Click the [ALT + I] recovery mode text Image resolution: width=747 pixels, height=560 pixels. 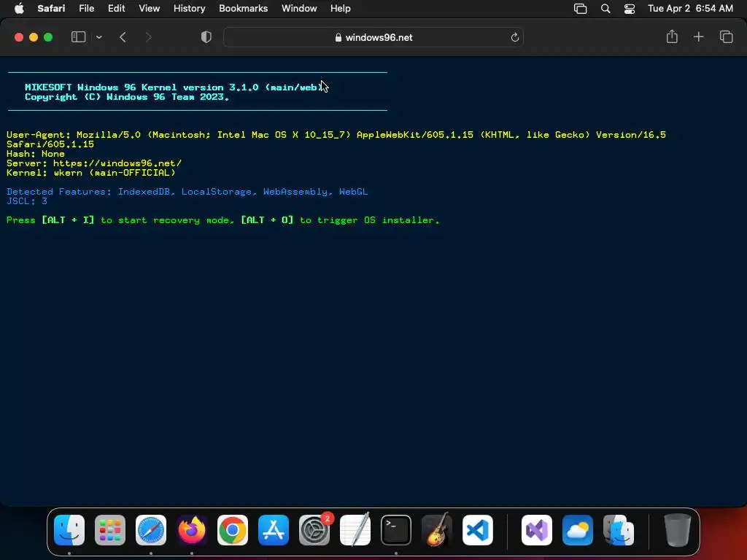[68, 220]
